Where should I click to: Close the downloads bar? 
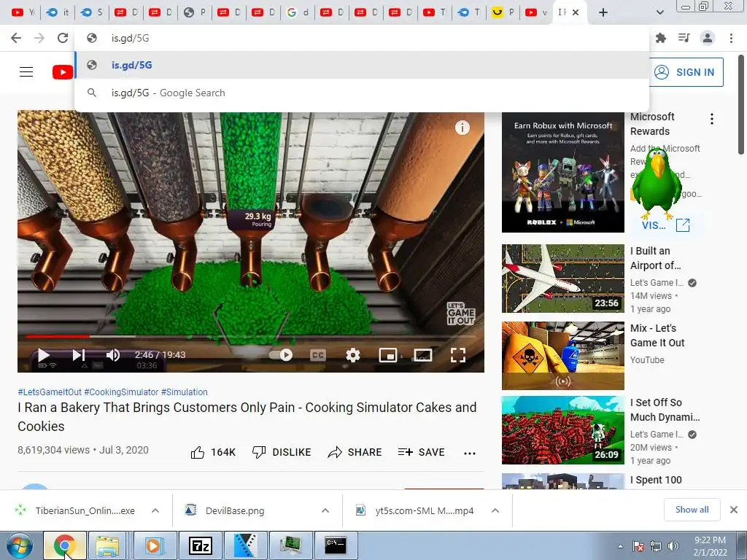coord(734,510)
